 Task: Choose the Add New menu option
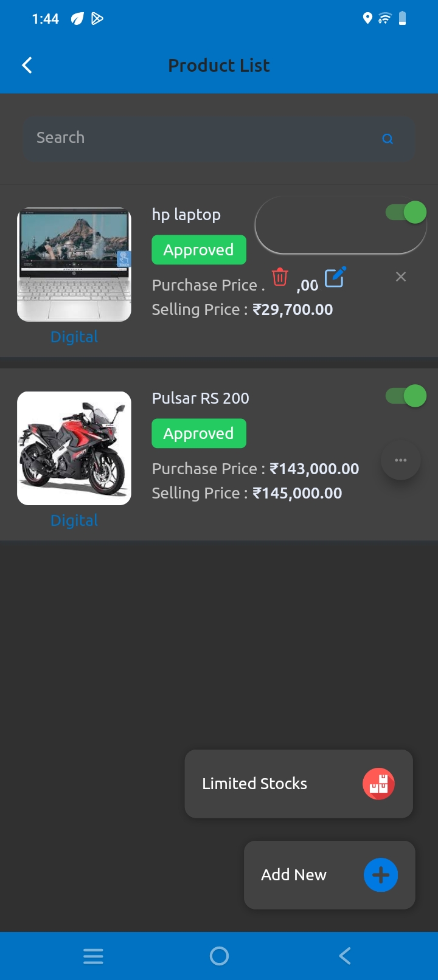pyautogui.click(x=294, y=875)
